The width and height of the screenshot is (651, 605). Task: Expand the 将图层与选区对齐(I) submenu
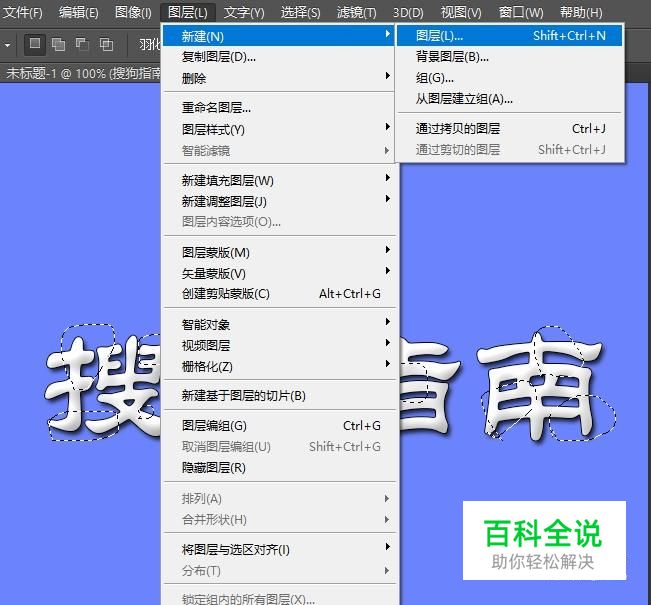[278, 550]
